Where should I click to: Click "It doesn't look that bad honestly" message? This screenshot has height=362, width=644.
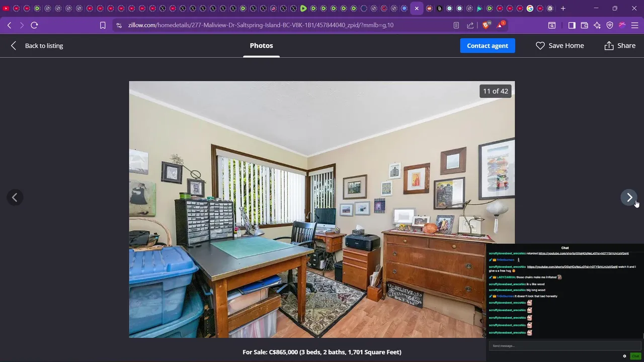coord(536,296)
